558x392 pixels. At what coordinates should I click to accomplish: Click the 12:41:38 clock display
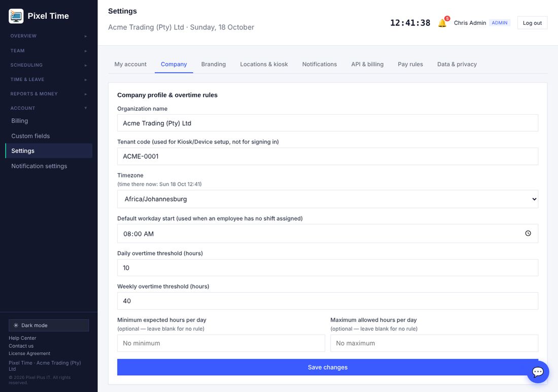(x=410, y=23)
